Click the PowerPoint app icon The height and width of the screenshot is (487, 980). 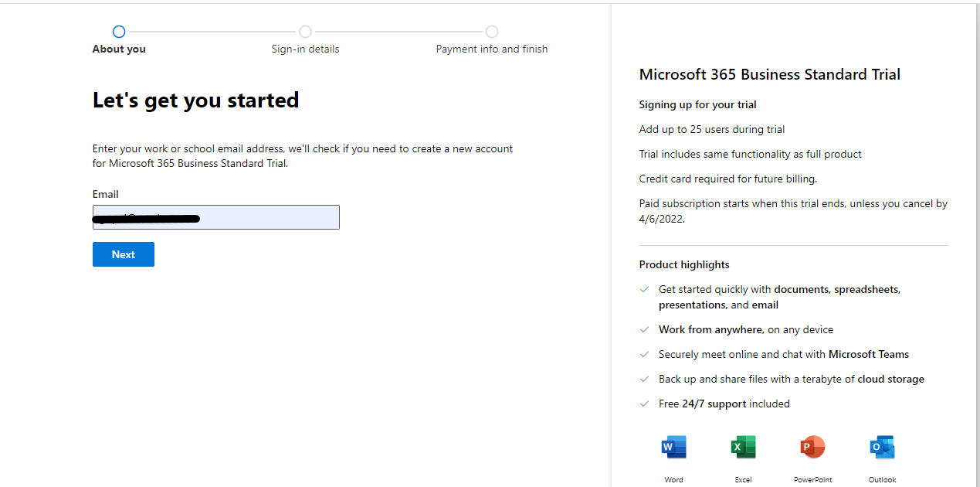[812, 447]
